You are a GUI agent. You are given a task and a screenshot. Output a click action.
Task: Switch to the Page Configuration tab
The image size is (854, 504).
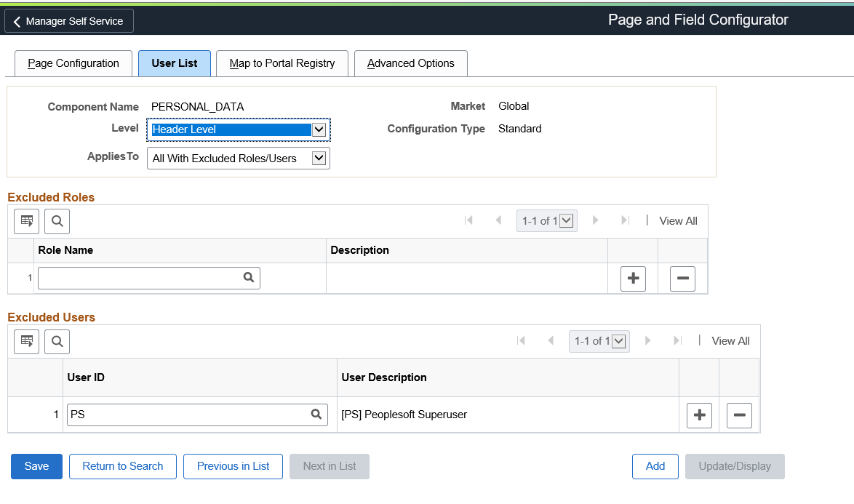click(x=73, y=63)
